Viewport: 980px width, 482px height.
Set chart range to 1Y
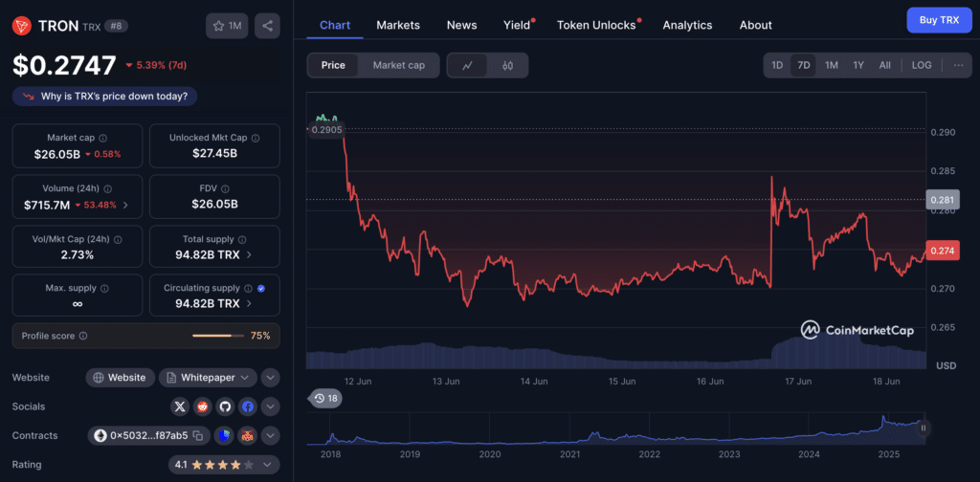point(858,65)
